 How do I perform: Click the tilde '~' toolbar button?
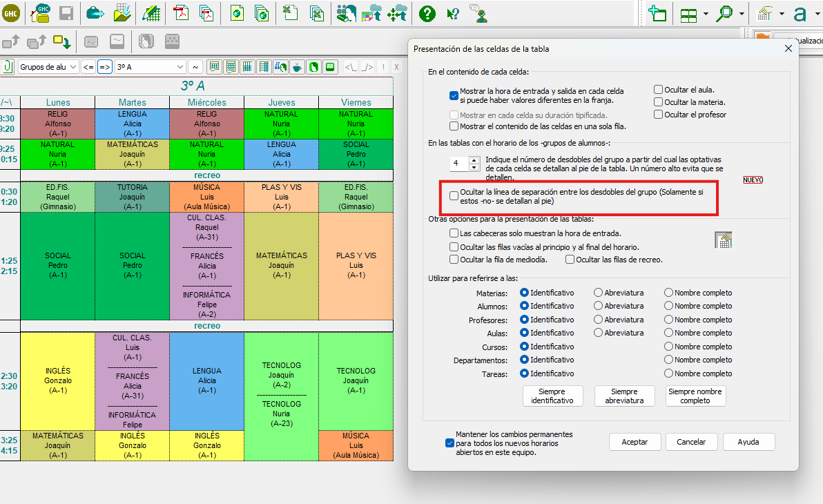pyautogui.click(x=195, y=67)
